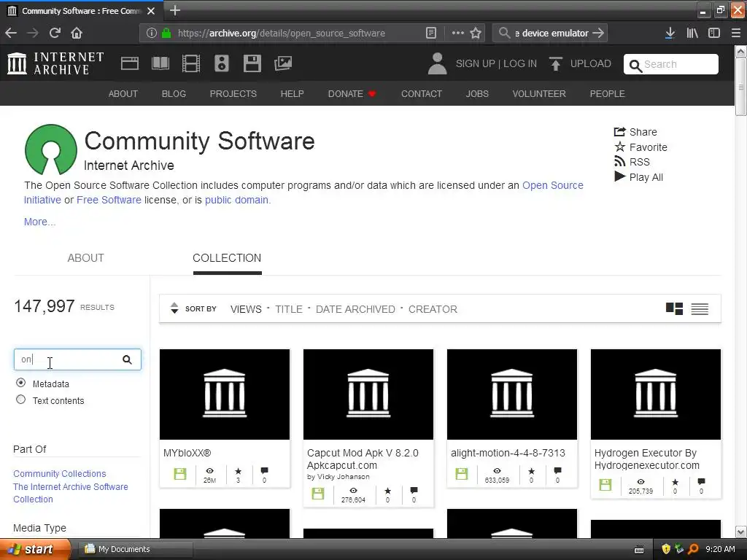This screenshot has height=560, width=747.
Task: Reload the page with refresh icon
Action: pos(55,33)
